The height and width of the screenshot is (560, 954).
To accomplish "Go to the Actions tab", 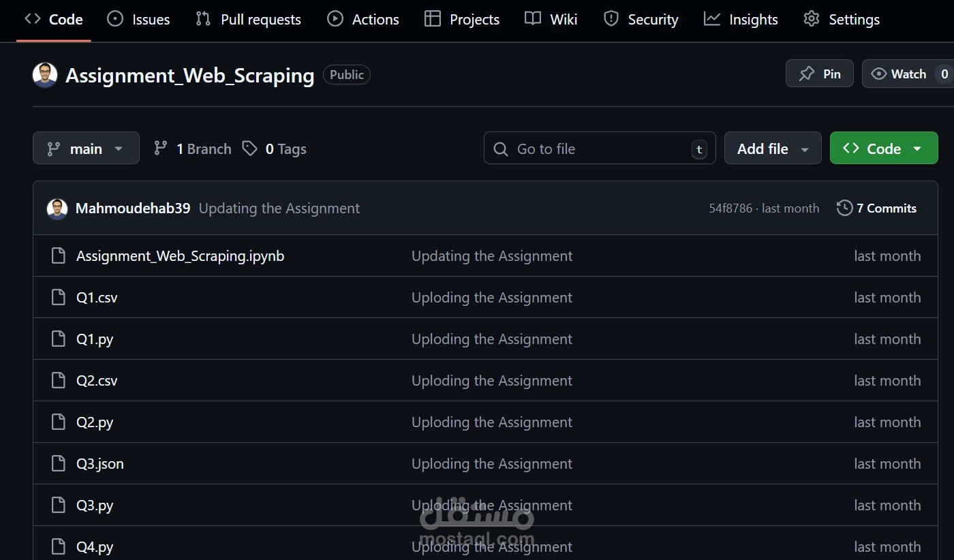I will [363, 20].
